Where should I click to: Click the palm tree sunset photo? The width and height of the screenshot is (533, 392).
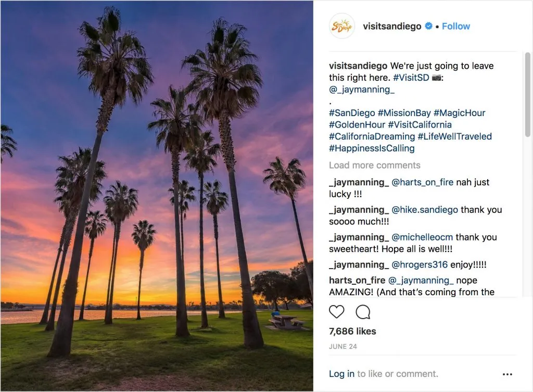[157, 196]
